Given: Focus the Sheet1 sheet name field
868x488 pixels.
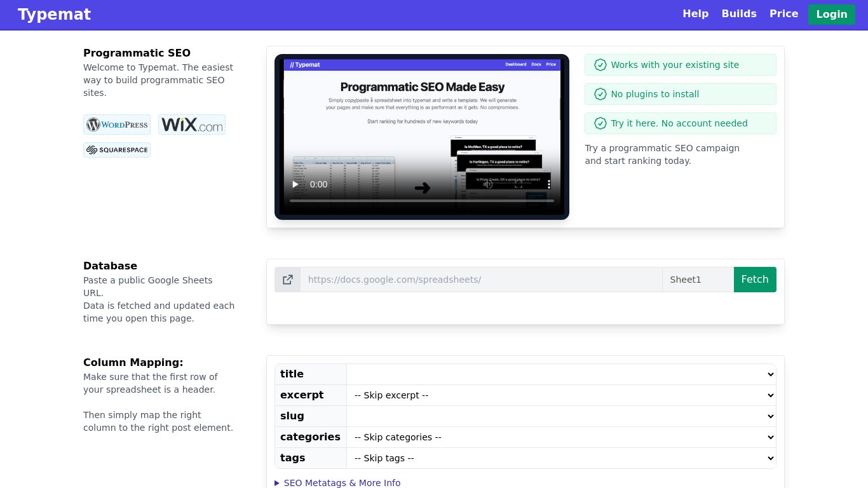Looking at the screenshot, I should point(698,280).
